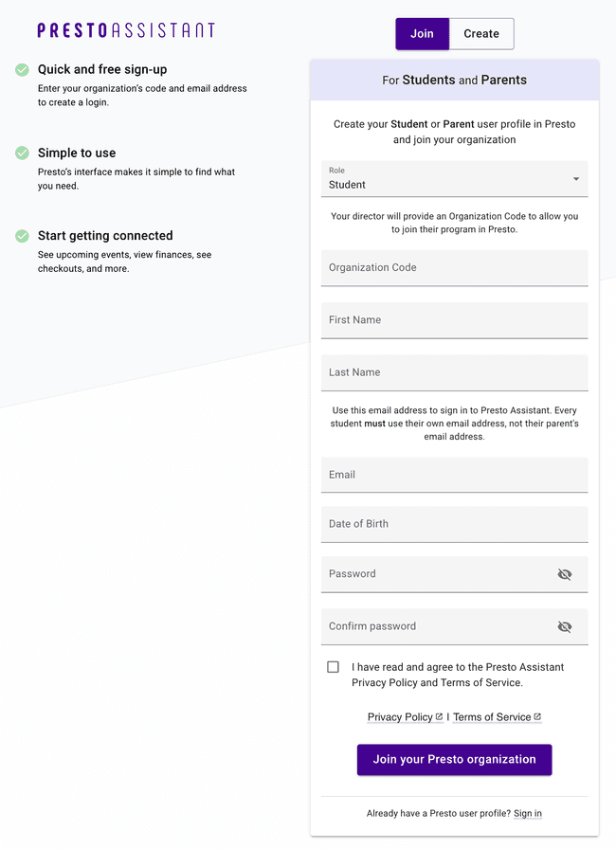The width and height of the screenshot is (616, 849).
Task: Open the Privacy Policy link
Action: [x=400, y=717]
